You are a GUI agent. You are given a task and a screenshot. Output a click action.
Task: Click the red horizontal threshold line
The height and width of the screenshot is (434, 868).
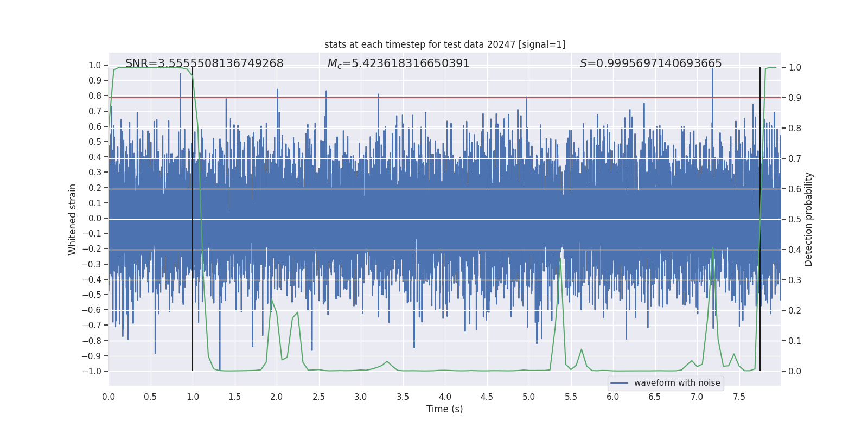tap(445, 98)
